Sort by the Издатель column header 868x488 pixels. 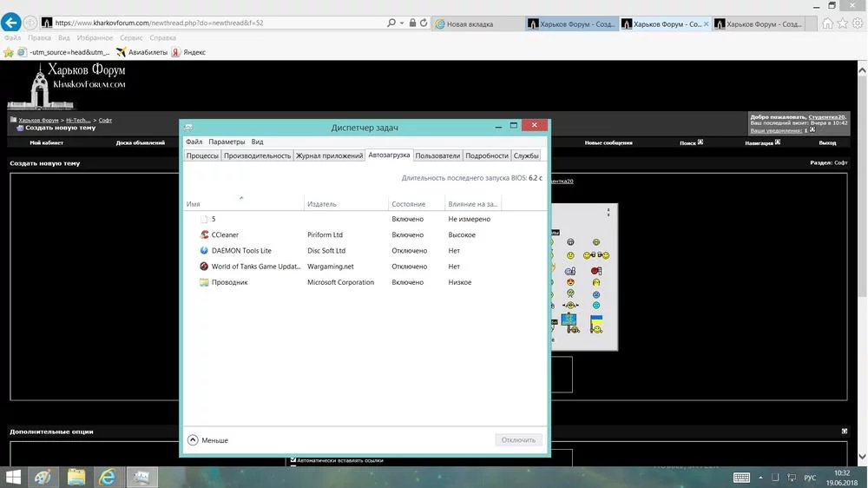(x=346, y=204)
